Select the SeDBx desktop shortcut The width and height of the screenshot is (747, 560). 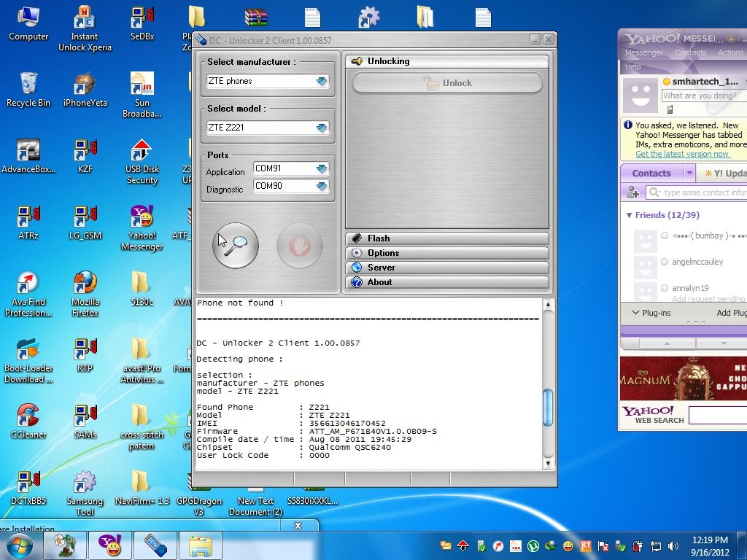click(142, 24)
